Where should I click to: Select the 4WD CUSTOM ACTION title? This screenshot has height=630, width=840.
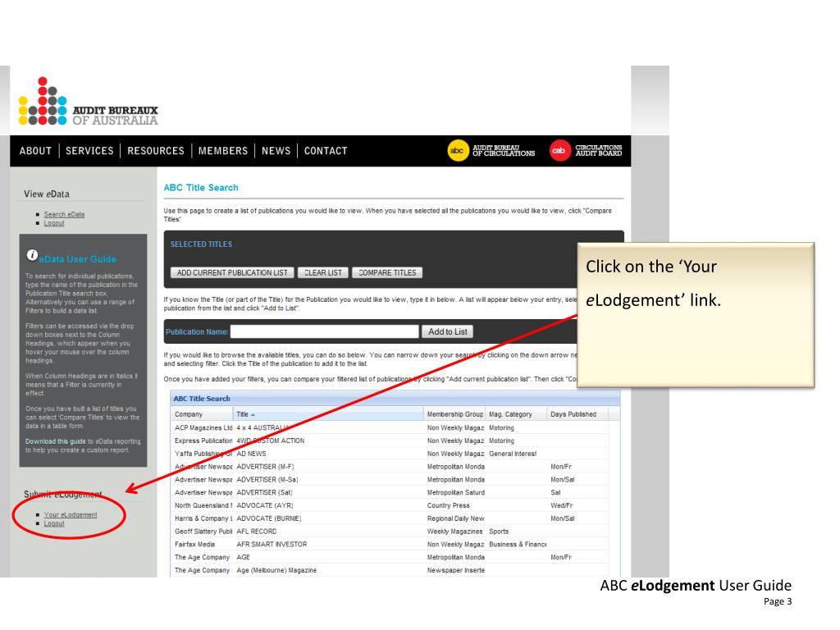(271, 441)
